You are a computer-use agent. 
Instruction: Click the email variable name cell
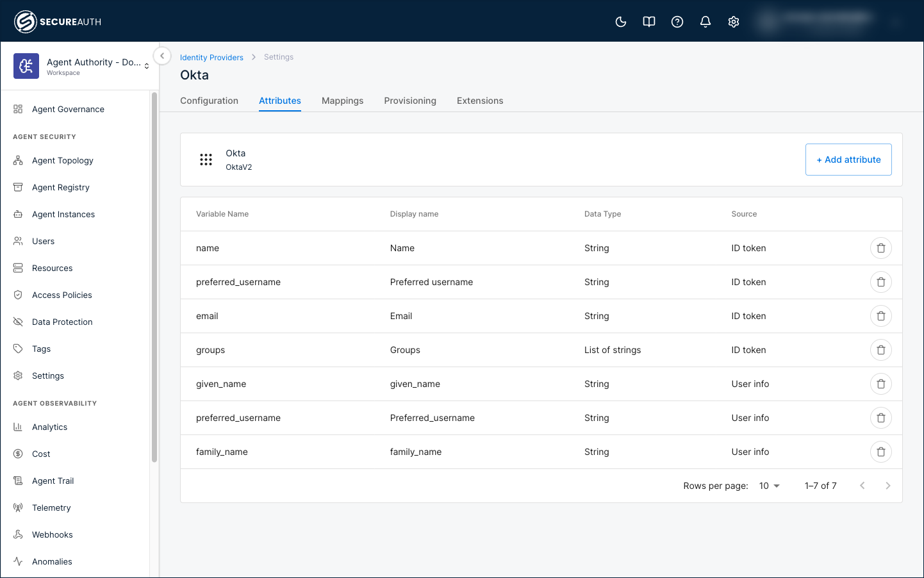207,316
